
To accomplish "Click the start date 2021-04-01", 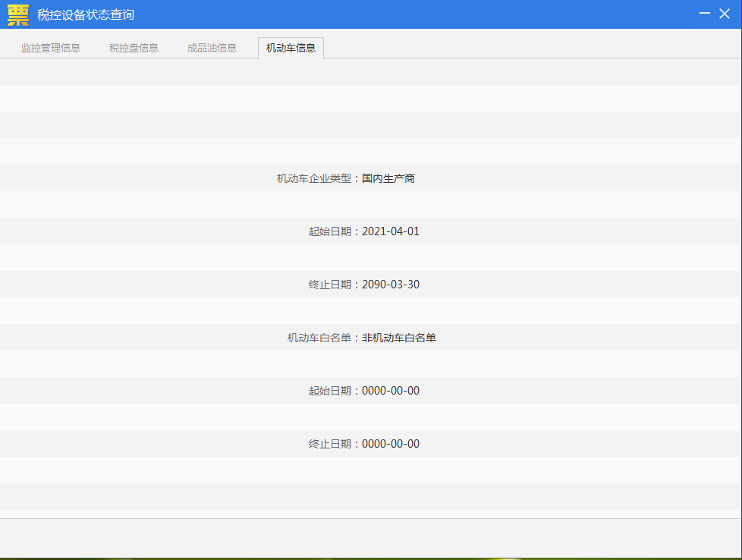I will [x=391, y=231].
